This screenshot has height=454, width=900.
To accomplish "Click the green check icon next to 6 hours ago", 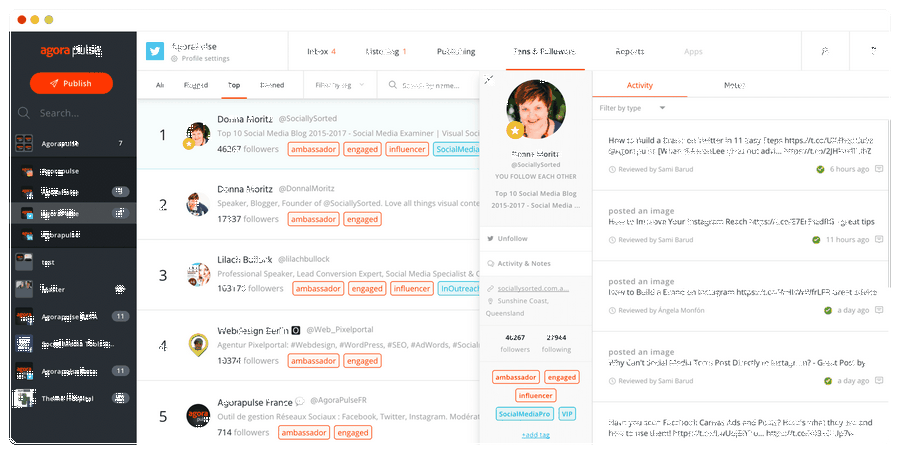I will tap(820, 169).
